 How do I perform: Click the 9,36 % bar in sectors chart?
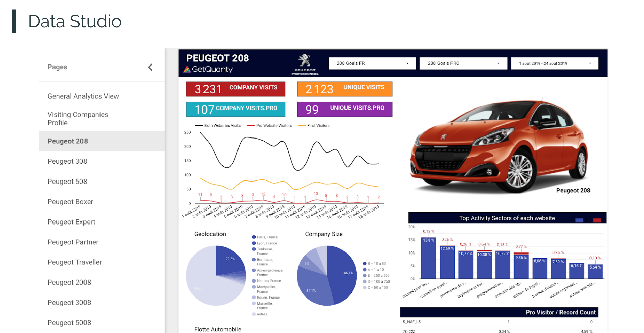tap(521, 267)
